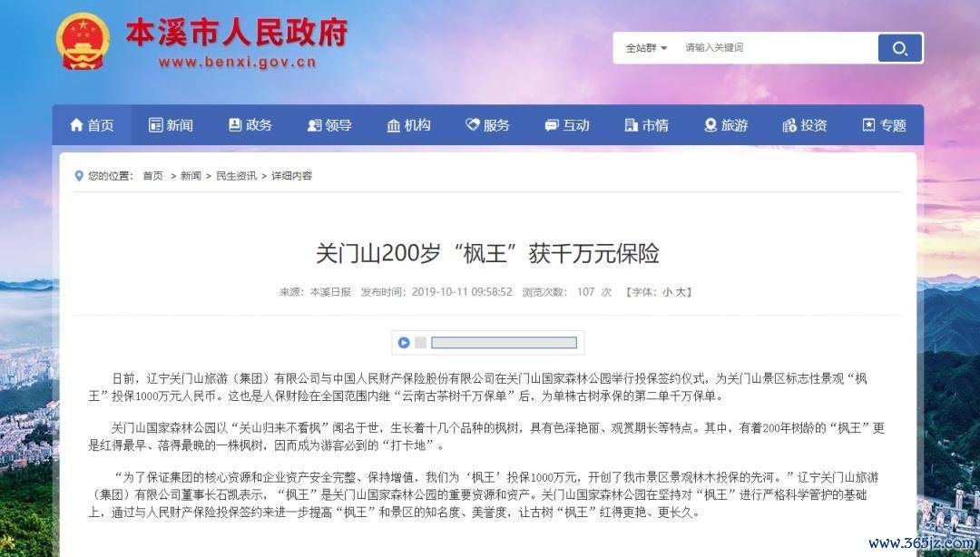This screenshot has width=980, height=557.
Task: Click the audio progress bar
Action: [x=504, y=343]
